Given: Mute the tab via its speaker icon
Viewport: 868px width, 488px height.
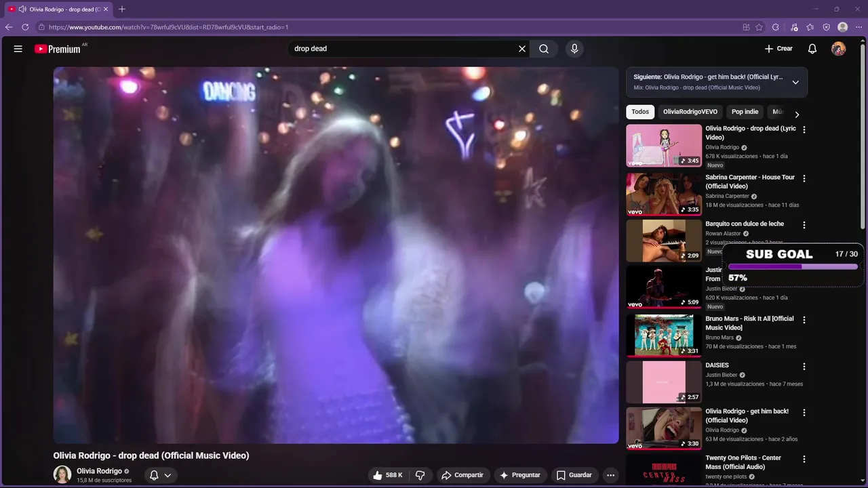Looking at the screenshot, I should [22, 9].
